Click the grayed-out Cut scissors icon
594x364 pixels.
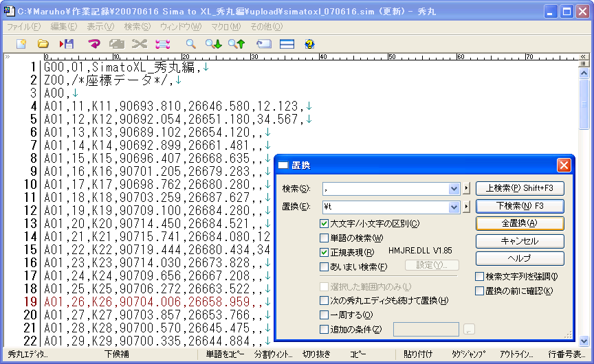pyautogui.click(x=140, y=44)
